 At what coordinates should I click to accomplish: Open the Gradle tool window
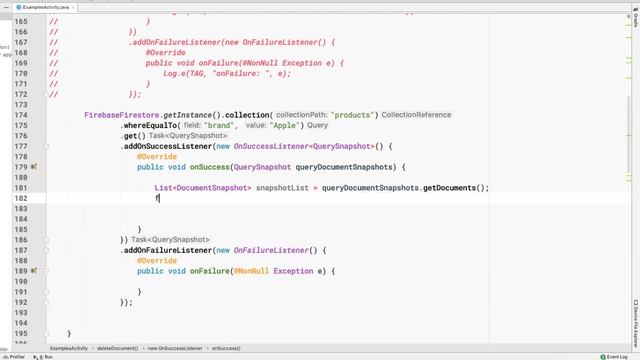636,17
